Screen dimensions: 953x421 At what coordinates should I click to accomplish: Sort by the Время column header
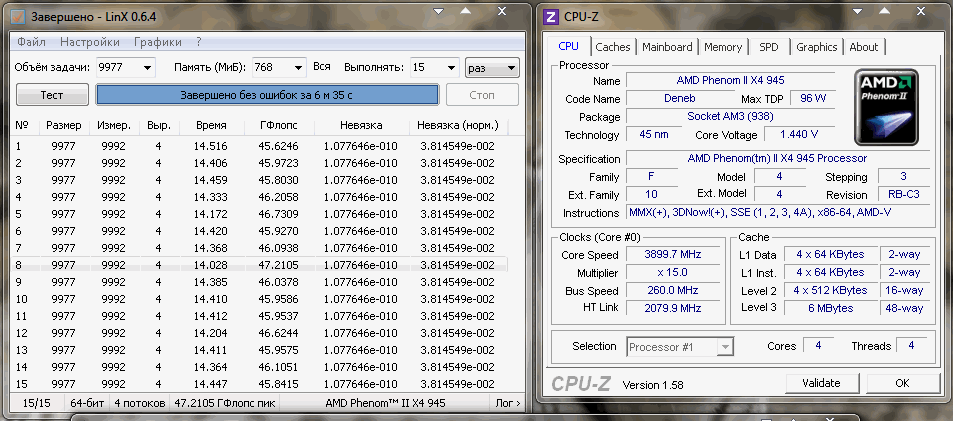(x=212, y=126)
